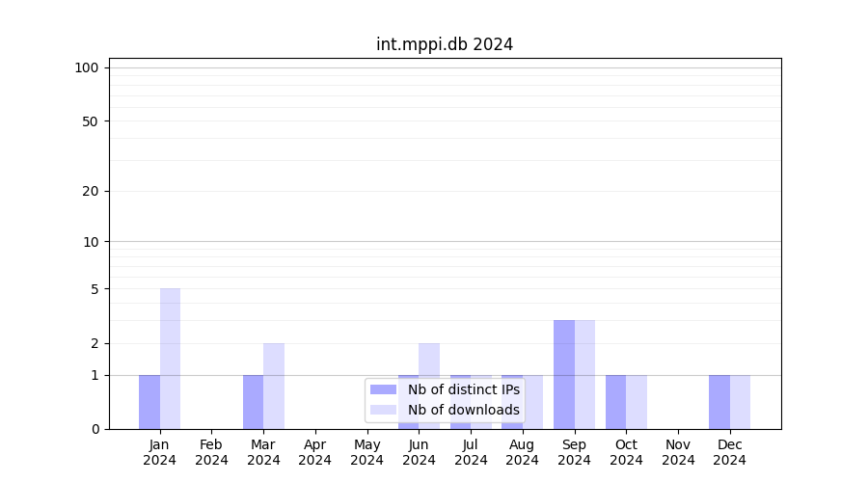Pick the Oct 2024 distinct IPs bar

pyautogui.click(x=616, y=402)
